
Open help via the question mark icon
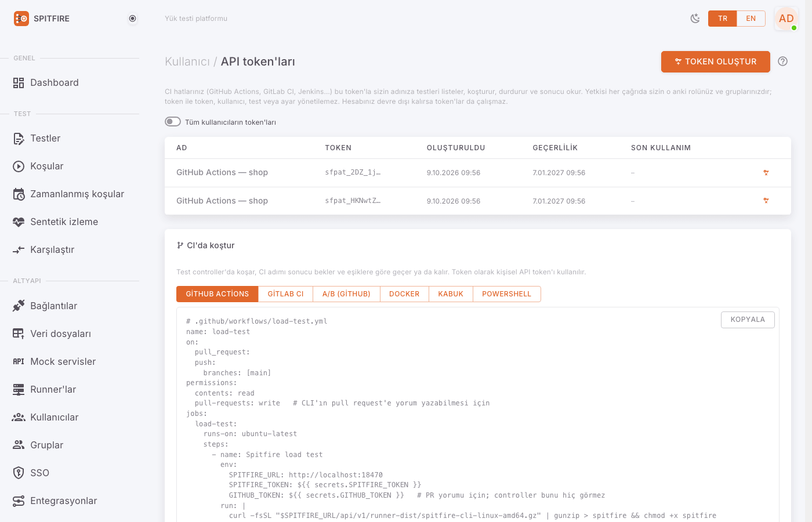coord(783,61)
